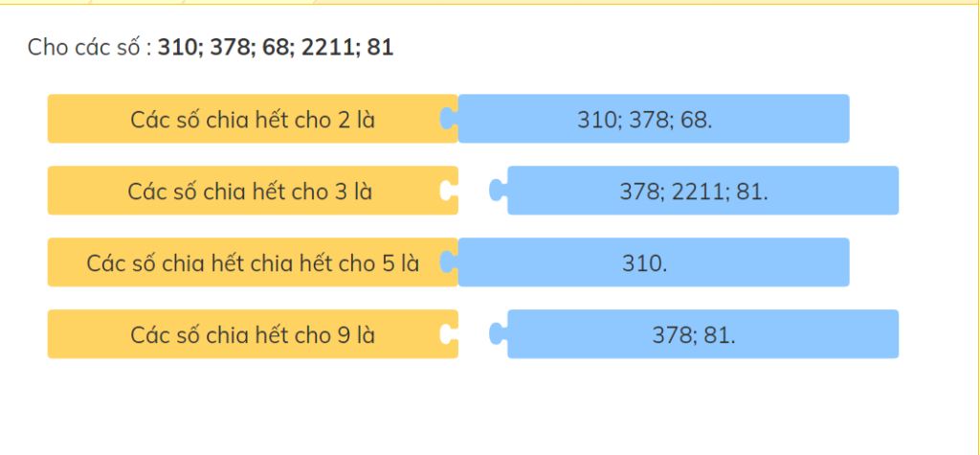Click the "Cho các số" heading text
Screen dimensions: 980x455
(x=84, y=48)
